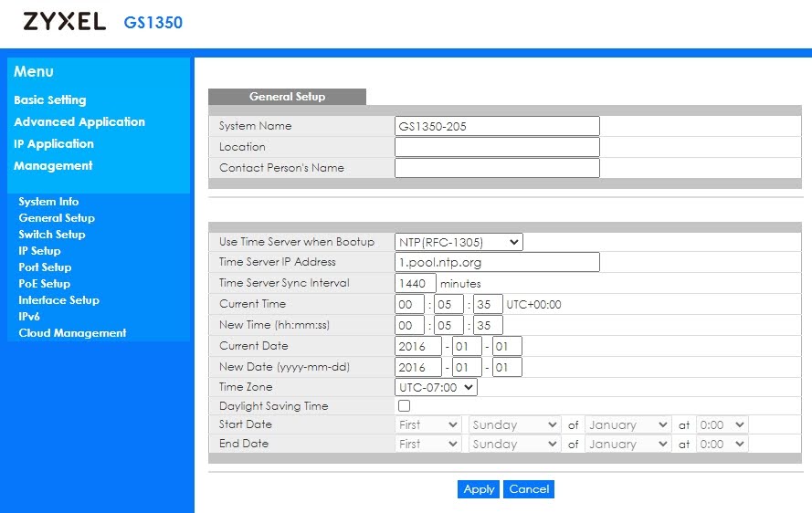Click the Menu heading
This screenshot has width=812, height=513.
click(x=34, y=71)
